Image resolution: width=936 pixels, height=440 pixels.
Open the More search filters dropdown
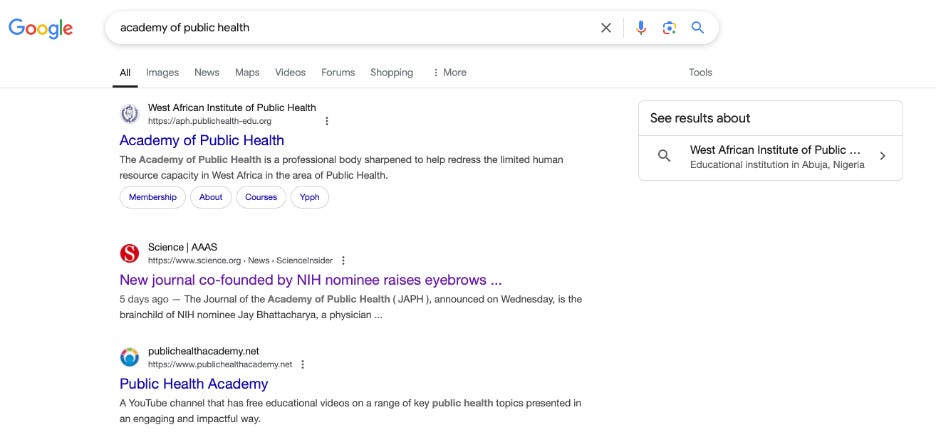[x=449, y=72]
